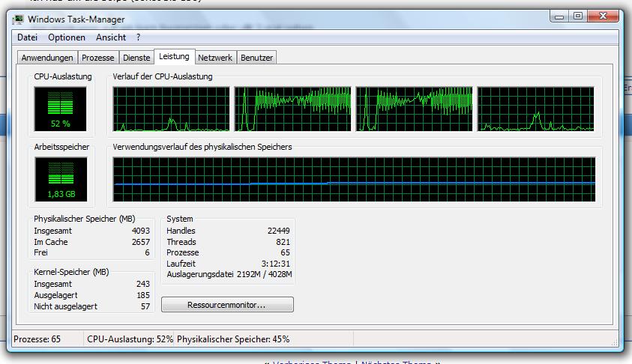Screen dimensions: 632x364
Task: Click the physical memory usage history graph
Action: pyautogui.click(x=354, y=179)
